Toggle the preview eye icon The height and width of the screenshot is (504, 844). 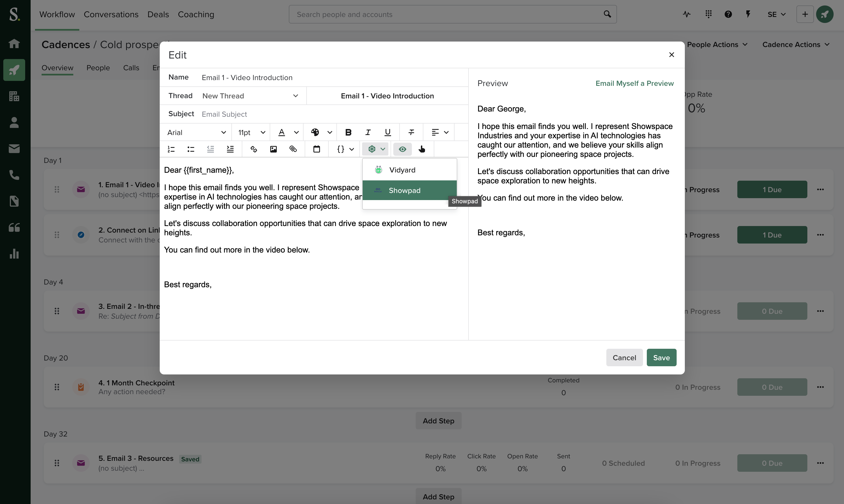tap(402, 149)
